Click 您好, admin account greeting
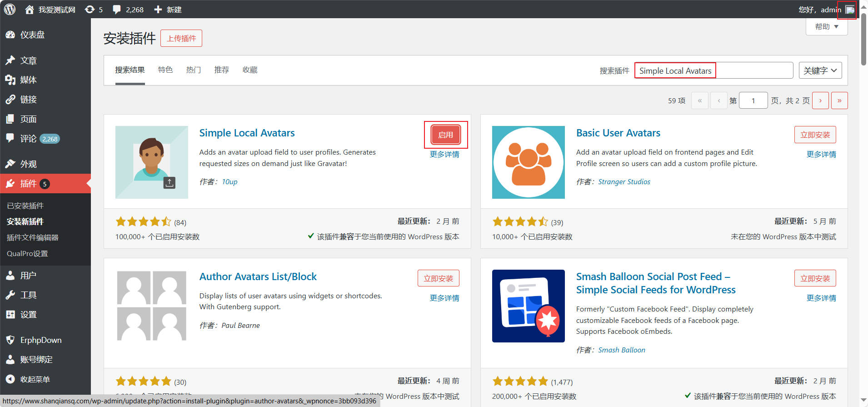 tap(820, 10)
